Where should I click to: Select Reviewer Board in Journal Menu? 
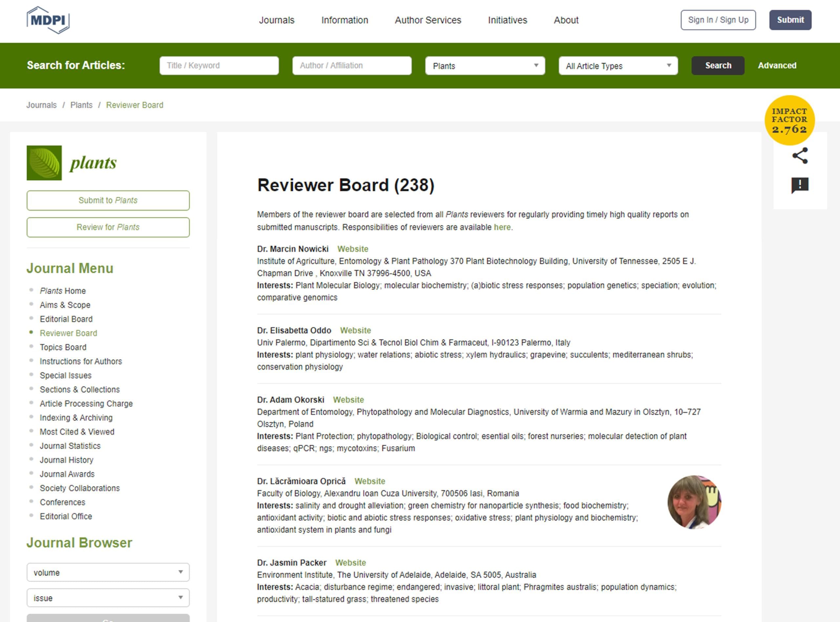click(x=69, y=333)
